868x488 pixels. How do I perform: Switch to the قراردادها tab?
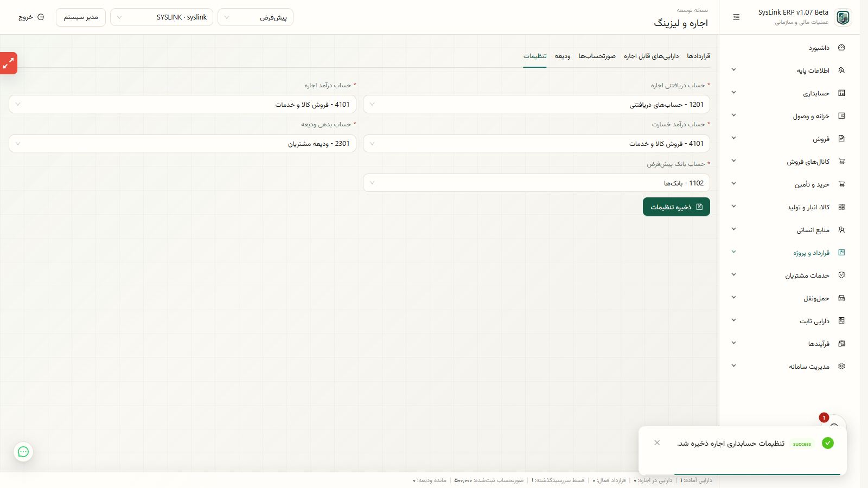[x=698, y=56]
